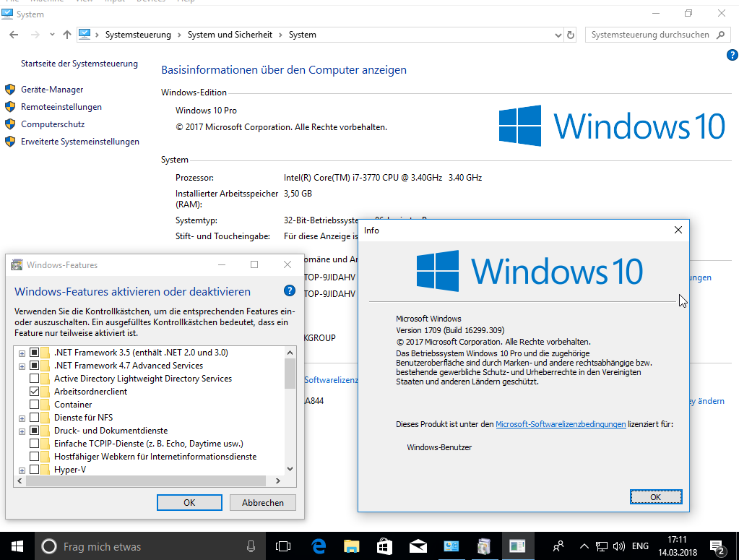The width and height of the screenshot is (739, 560).
Task: Click OK in Info dialog
Action: coord(656,497)
